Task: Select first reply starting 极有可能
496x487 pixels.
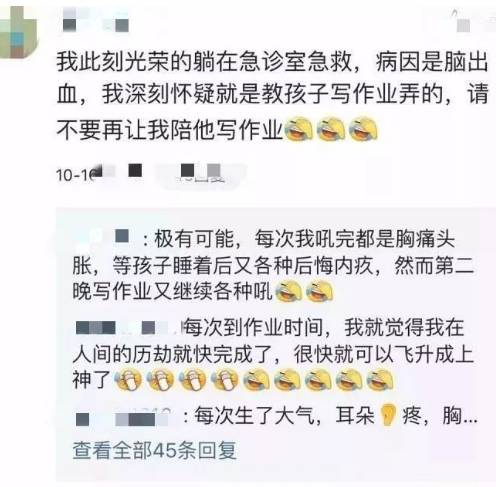Action: tap(273, 266)
